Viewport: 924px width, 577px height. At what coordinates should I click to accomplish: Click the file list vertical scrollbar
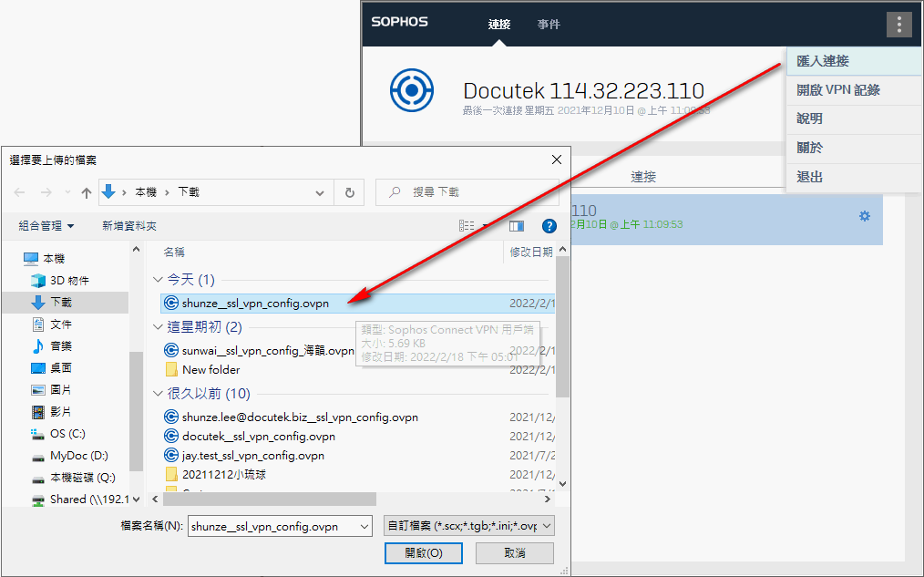562,326
